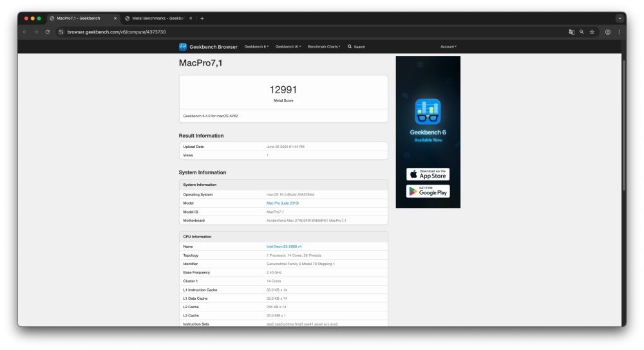
Task: Open the translate page icon
Action: coord(571,32)
